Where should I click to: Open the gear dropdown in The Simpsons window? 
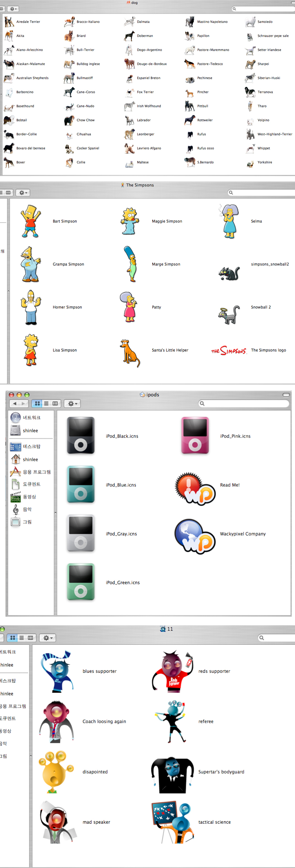pyautogui.click(x=23, y=193)
